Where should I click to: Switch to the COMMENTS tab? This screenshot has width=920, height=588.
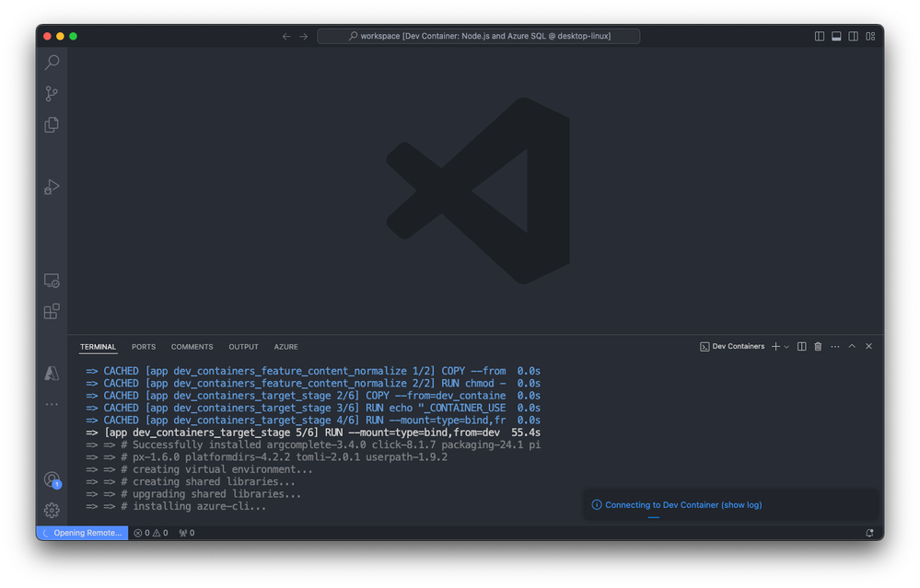click(192, 347)
